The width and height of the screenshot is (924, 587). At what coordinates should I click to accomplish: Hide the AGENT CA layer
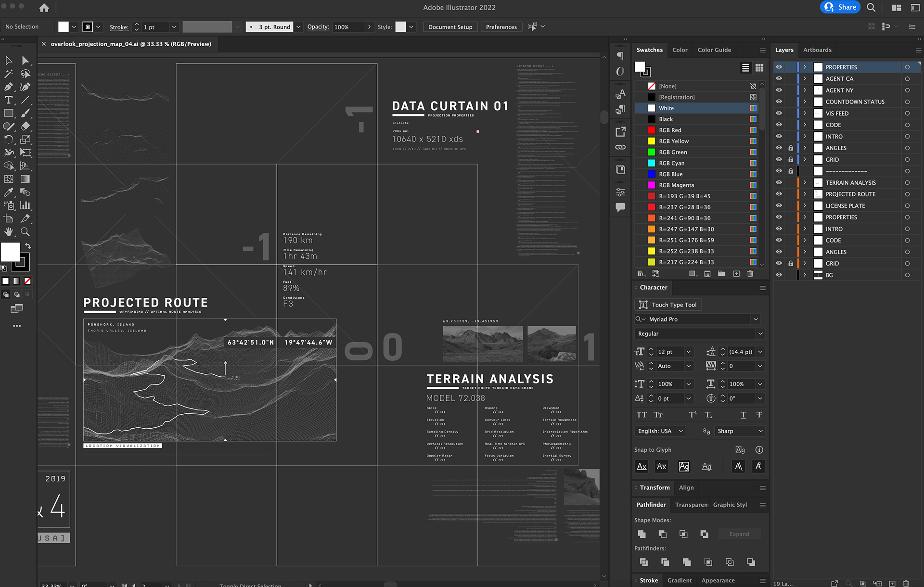click(779, 79)
